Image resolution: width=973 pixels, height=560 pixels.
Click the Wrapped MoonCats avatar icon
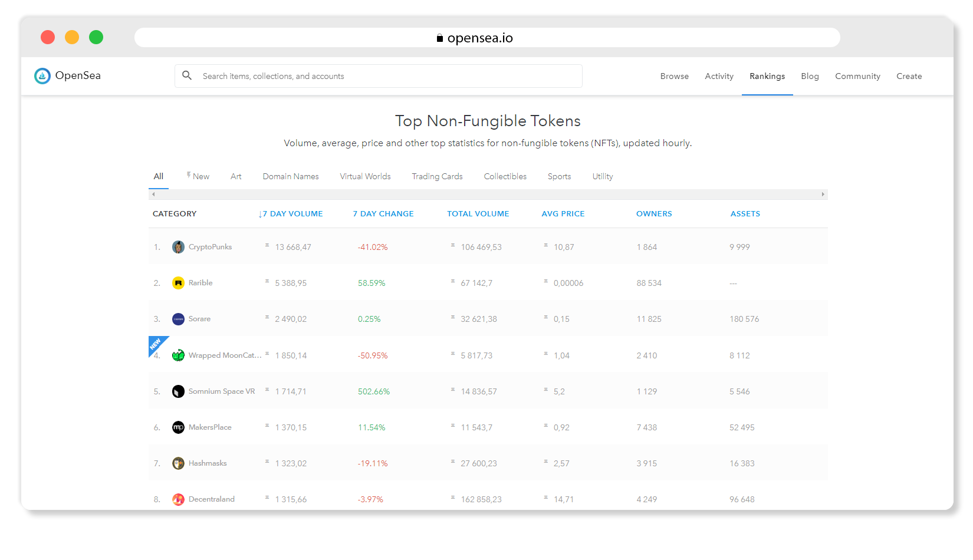click(x=178, y=355)
